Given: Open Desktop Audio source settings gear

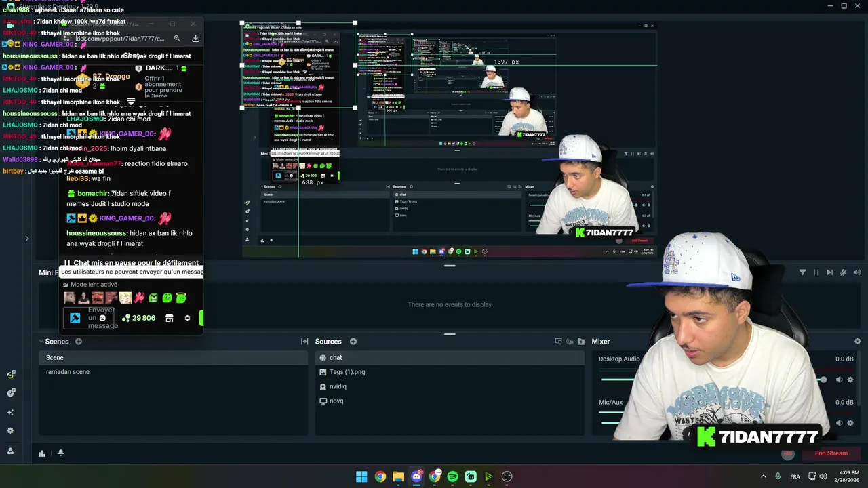Looking at the screenshot, I should [850, 380].
